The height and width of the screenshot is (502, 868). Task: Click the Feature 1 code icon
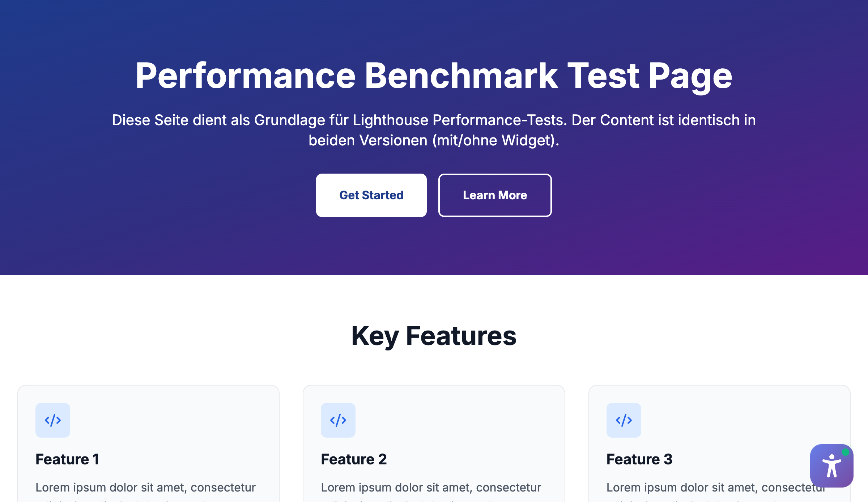[x=53, y=420]
